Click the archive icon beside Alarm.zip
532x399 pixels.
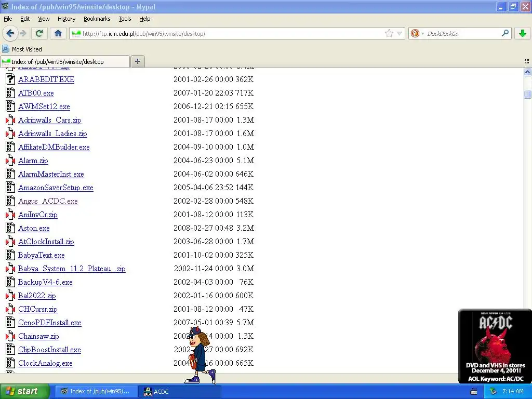(10, 160)
